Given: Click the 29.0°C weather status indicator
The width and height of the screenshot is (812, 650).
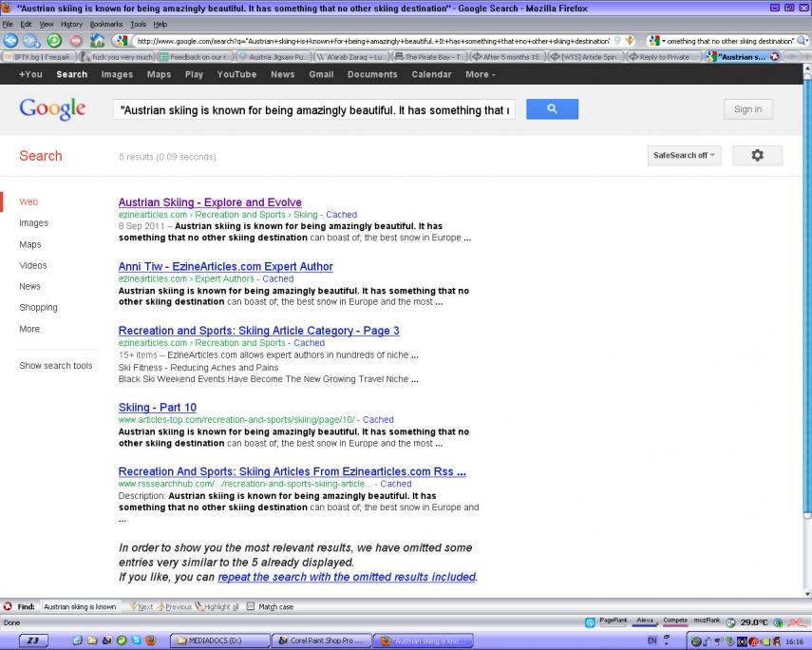Looking at the screenshot, I should tap(753, 622).
